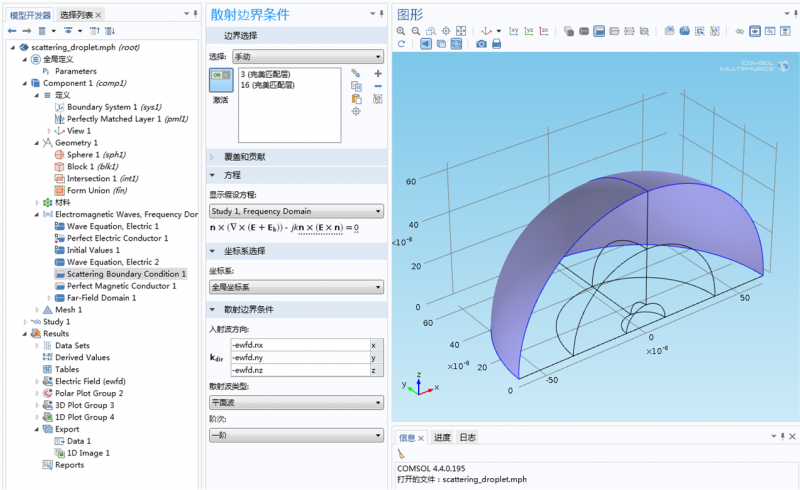Screen dimensions: 800x490
Task: Click the move node up icon
Action: 95,31
